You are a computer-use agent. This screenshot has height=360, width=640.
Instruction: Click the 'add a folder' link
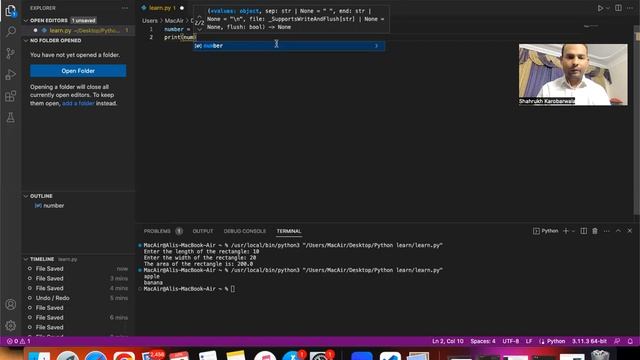pos(78,103)
